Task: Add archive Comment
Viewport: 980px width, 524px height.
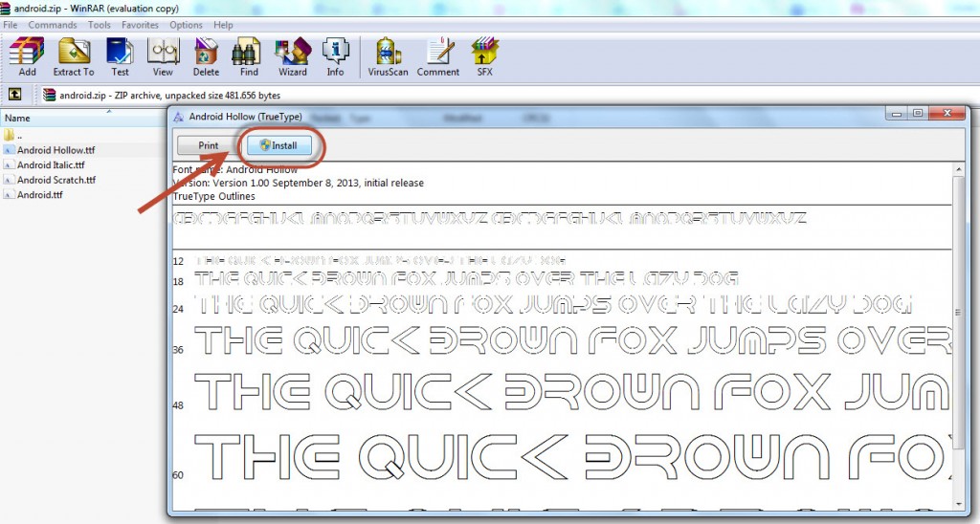Action: tap(438, 56)
